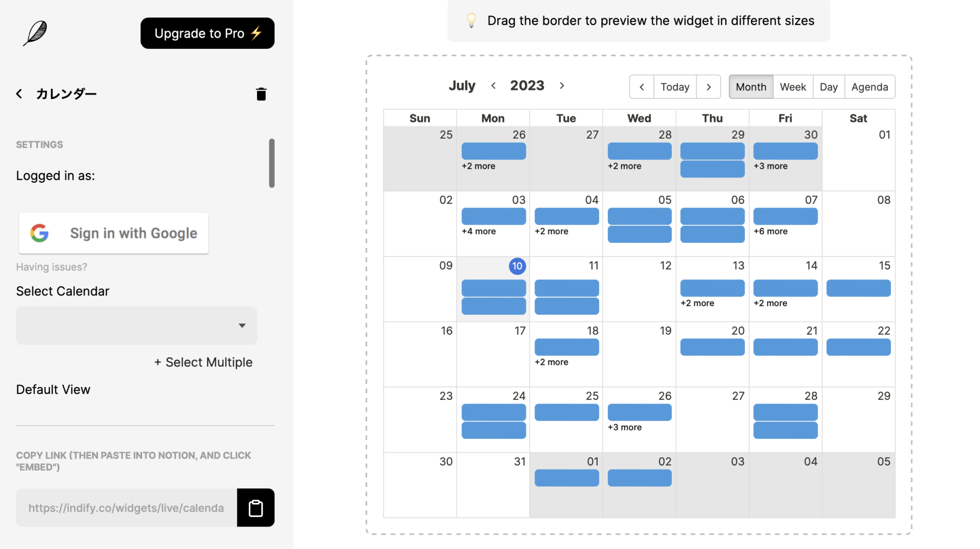Image resolution: width=980 pixels, height=549 pixels.
Task: Go to the previous month beside July
Action: (x=493, y=85)
